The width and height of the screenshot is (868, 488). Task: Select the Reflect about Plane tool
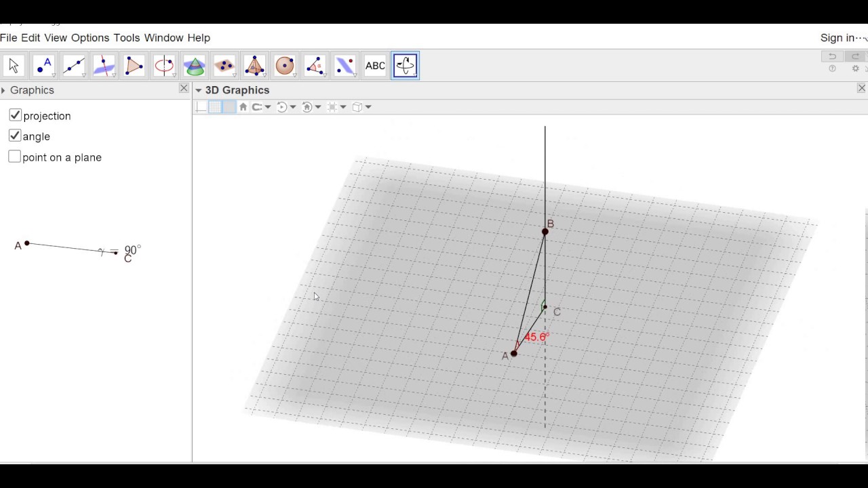pyautogui.click(x=345, y=66)
